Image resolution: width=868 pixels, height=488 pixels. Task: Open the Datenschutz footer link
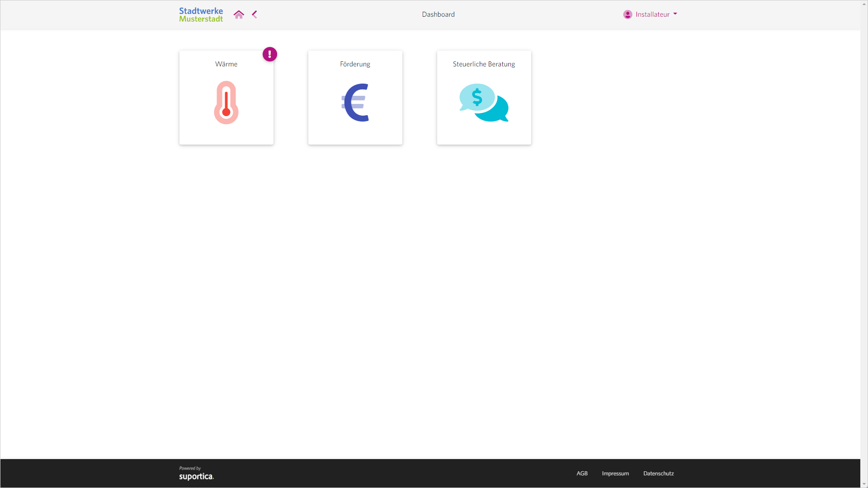658,474
